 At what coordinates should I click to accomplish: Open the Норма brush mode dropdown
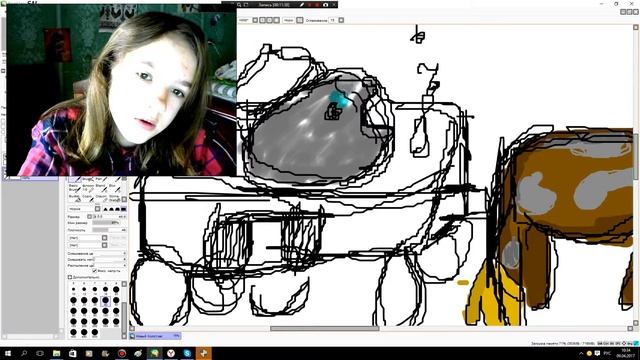pyautogui.click(x=97, y=209)
